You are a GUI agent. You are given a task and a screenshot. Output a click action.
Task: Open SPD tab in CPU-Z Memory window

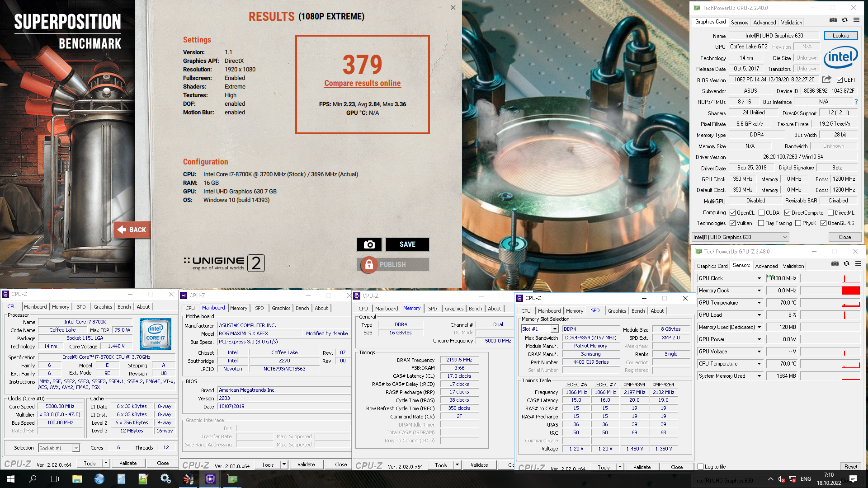tap(432, 309)
